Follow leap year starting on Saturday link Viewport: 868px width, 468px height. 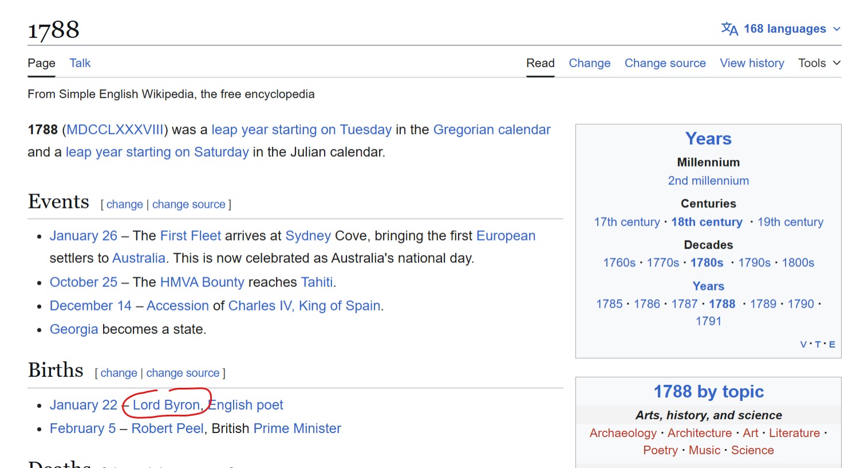pyautogui.click(x=157, y=152)
